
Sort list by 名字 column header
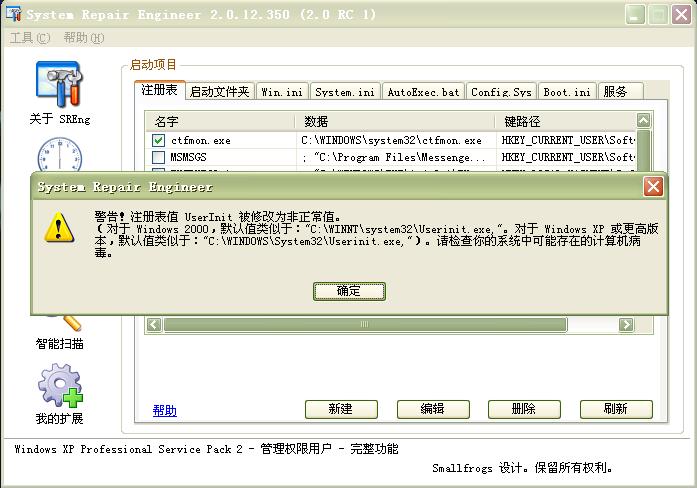coord(220,121)
